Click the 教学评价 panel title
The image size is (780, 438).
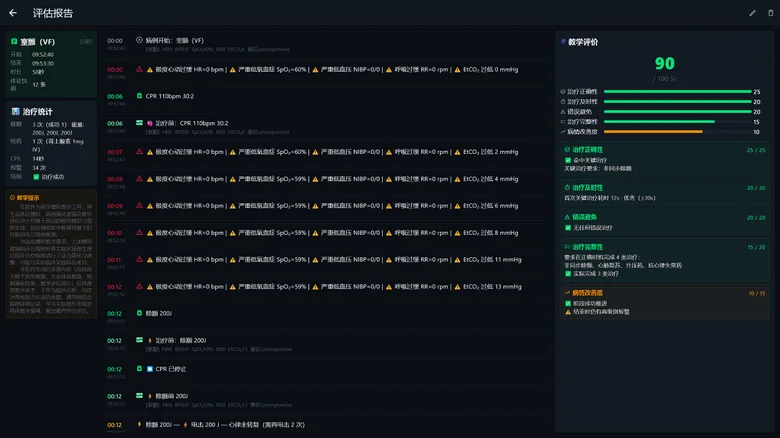[583, 42]
